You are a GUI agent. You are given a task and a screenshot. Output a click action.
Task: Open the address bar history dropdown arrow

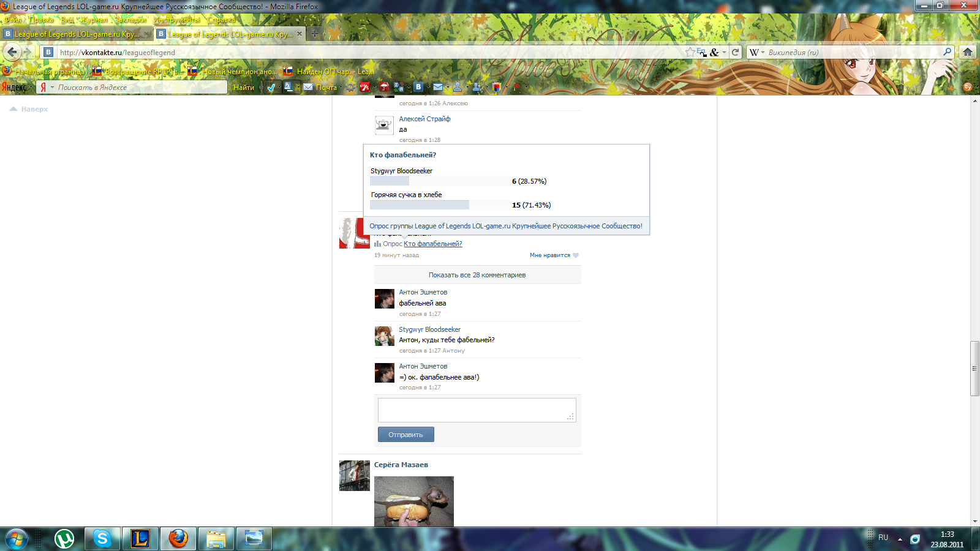(x=724, y=53)
